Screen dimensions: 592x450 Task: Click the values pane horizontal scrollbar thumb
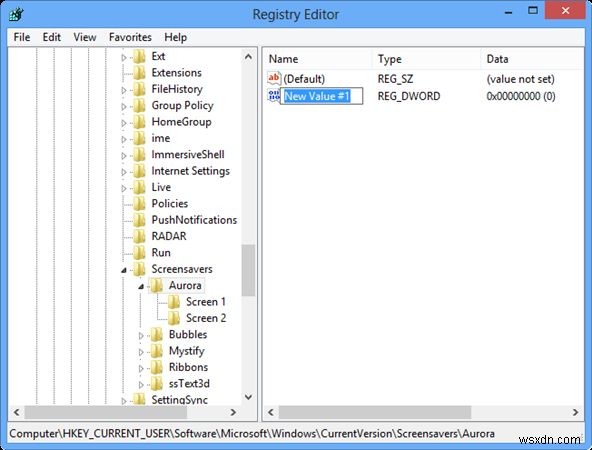click(375, 412)
